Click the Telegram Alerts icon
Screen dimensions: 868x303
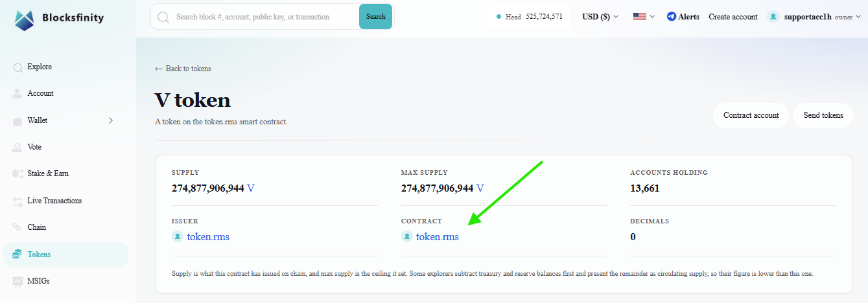(x=671, y=17)
